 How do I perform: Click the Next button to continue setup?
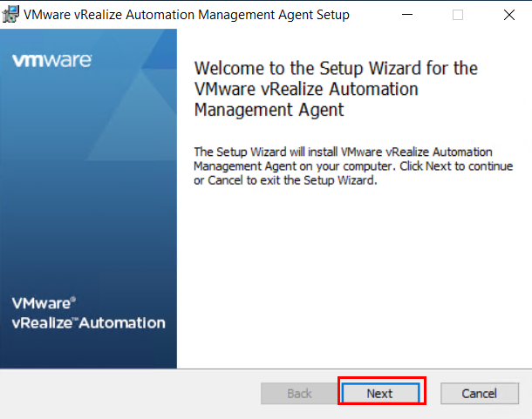coord(380,393)
